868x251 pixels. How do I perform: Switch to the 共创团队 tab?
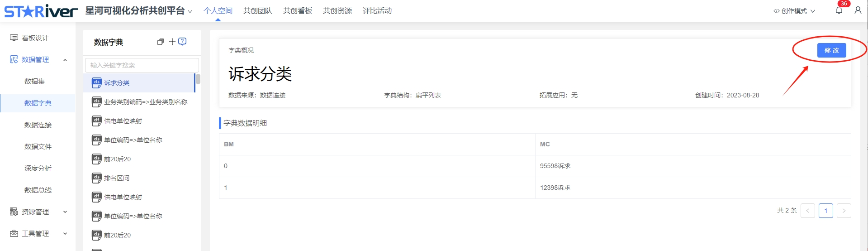tap(257, 11)
